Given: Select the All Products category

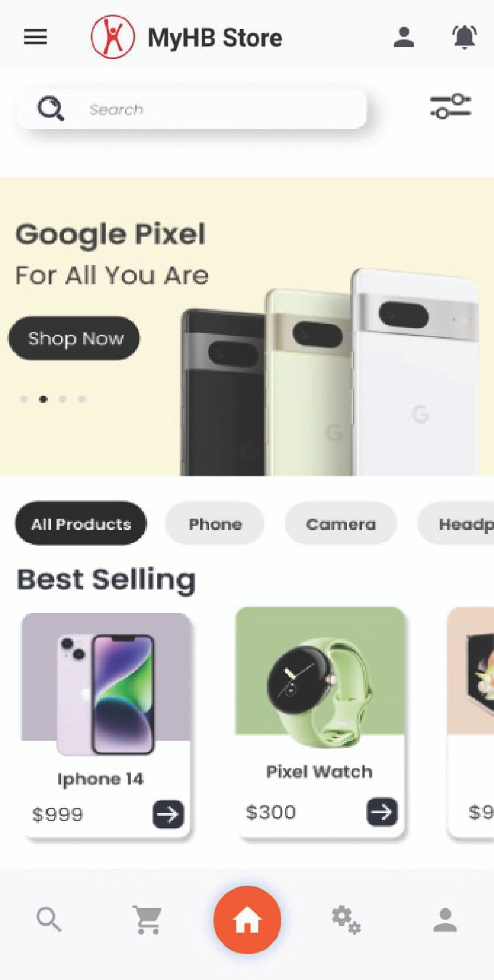Looking at the screenshot, I should click(81, 524).
